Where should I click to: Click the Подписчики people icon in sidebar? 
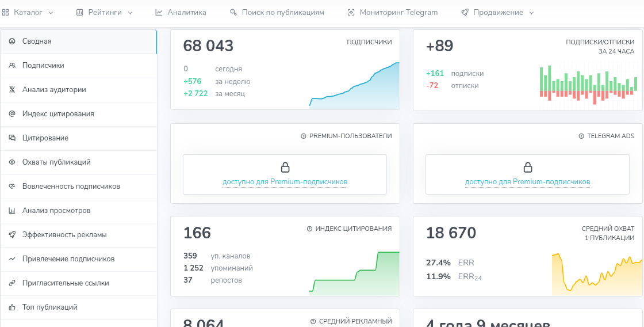(11, 66)
